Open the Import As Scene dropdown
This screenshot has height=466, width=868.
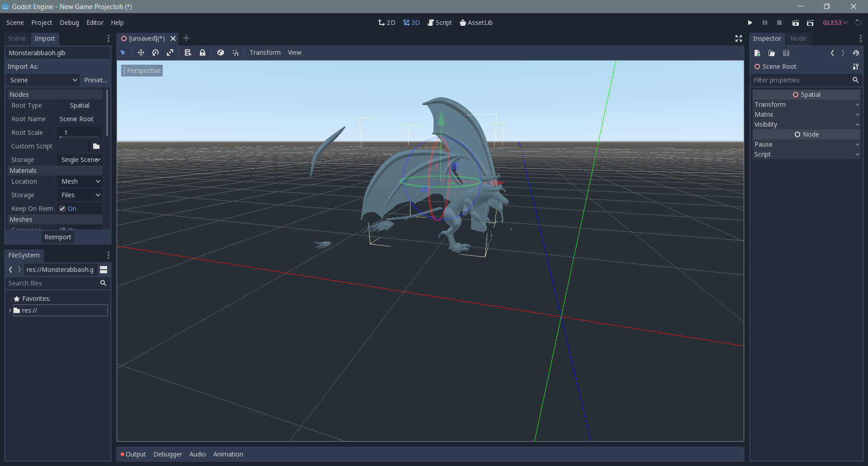tap(43, 80)
